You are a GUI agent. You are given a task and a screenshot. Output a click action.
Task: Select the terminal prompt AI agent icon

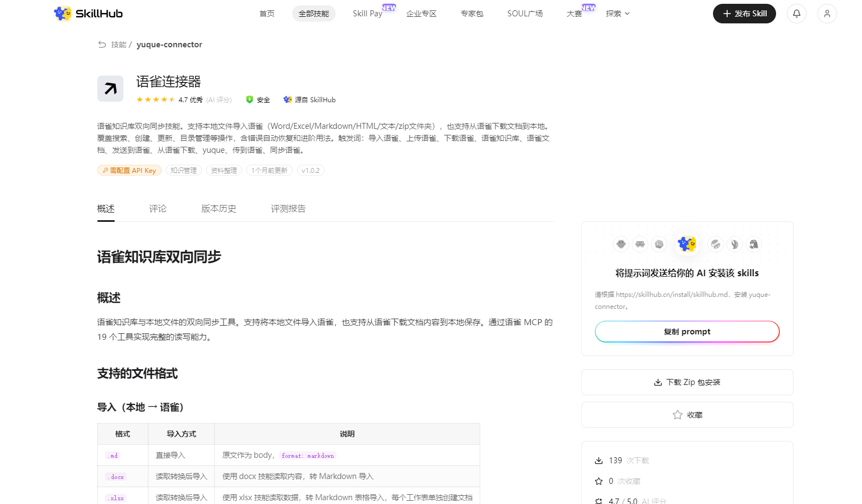659,244
